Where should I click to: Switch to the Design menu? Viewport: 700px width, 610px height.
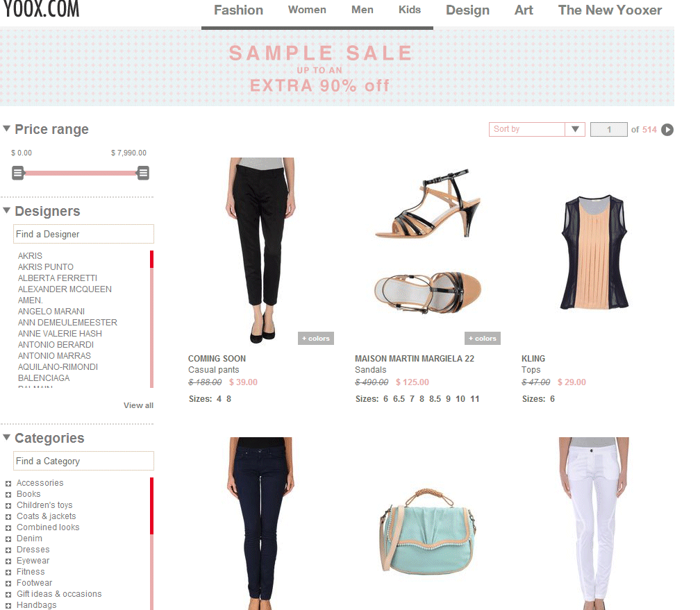(x=467, y=10)
